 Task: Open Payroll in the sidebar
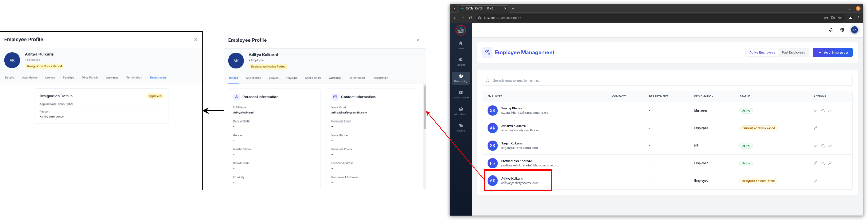[x=460, y=127]
